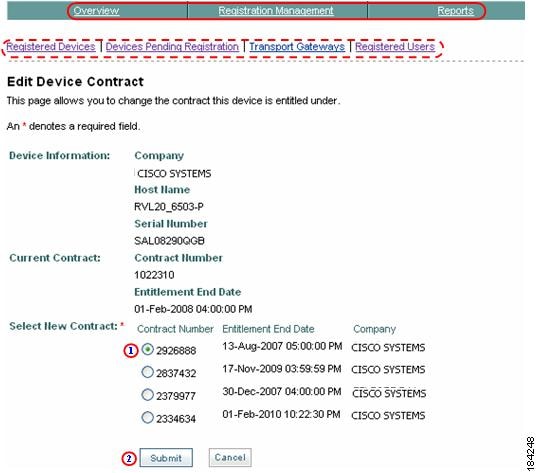Open Transport Gateways link
Image resolution: width=537 pixels, height=473 pixels.
297,47
